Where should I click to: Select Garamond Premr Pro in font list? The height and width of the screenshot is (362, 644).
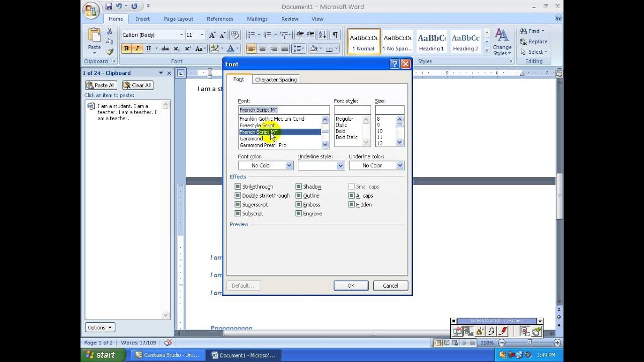(x=279, y=145)
